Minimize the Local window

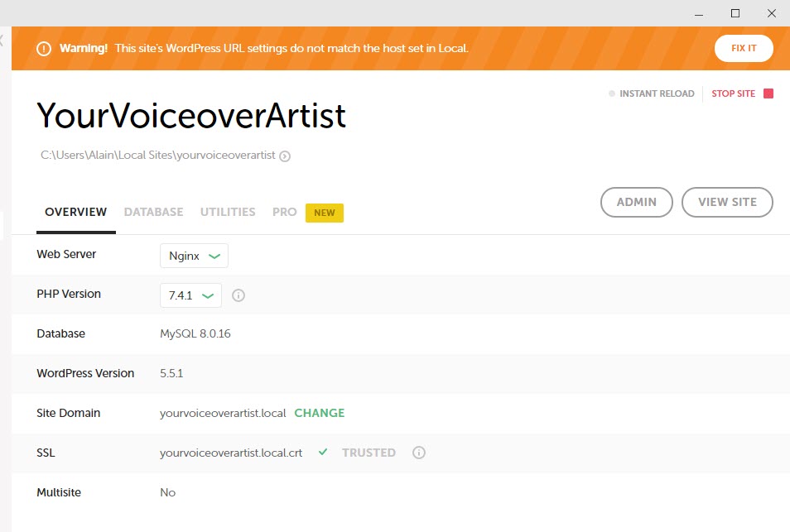pyautogui.click(x=699, y=13)
